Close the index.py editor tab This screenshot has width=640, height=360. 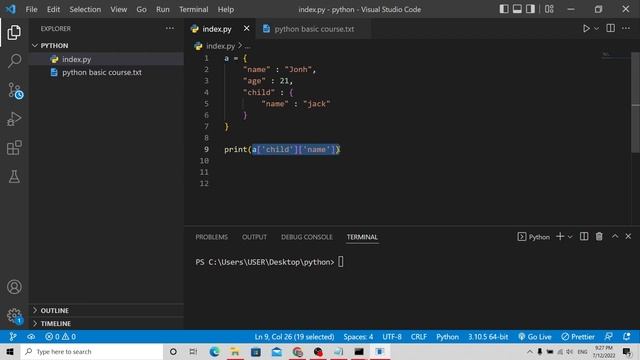pyautogui.click(x=247, y=29)
